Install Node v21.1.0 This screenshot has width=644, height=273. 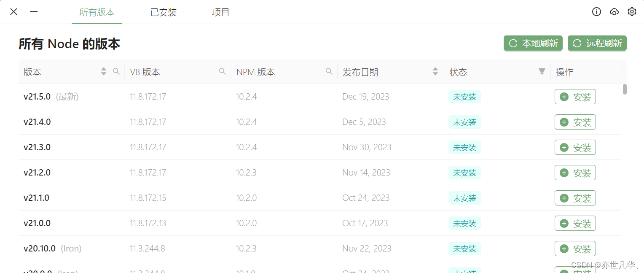pyautogui.click(x=575, y=198)
